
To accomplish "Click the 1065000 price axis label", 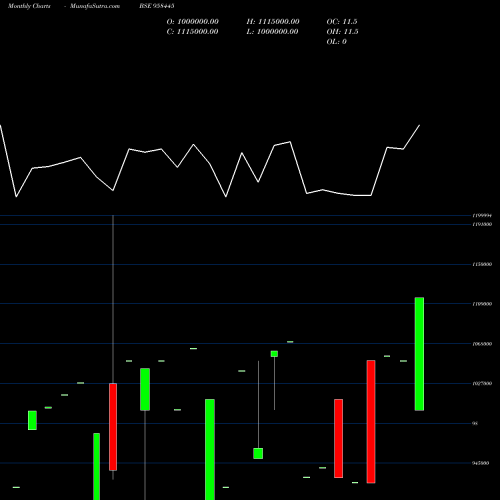I will 482,344.
